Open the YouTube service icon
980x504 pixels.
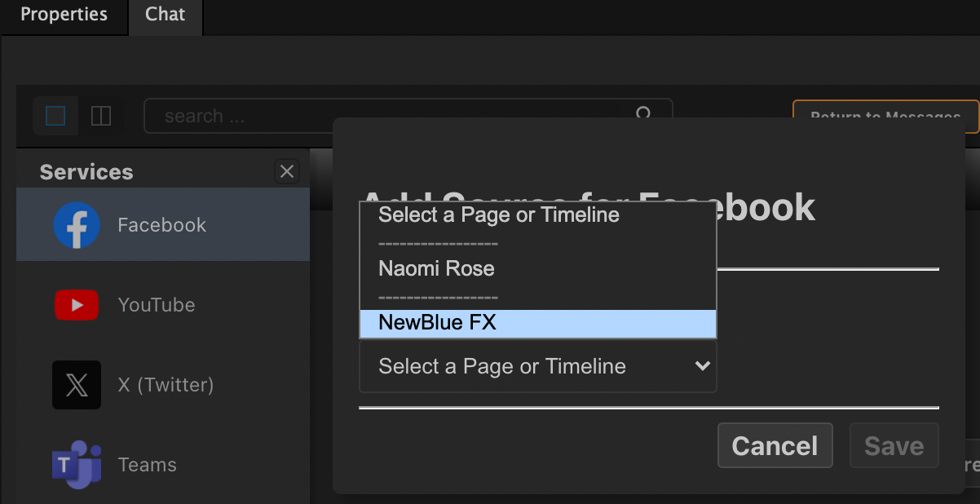(77, 305)
